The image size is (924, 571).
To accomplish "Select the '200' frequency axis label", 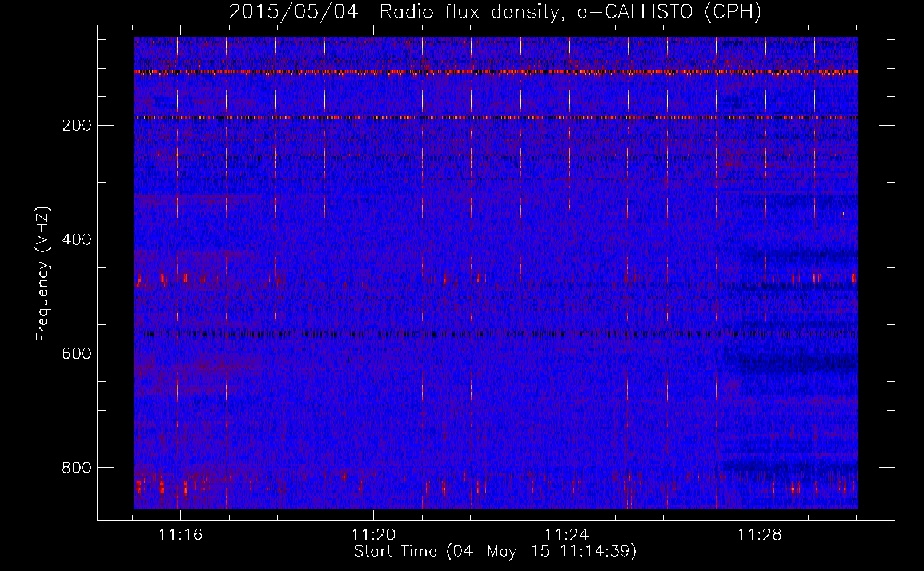I will 77,126.
